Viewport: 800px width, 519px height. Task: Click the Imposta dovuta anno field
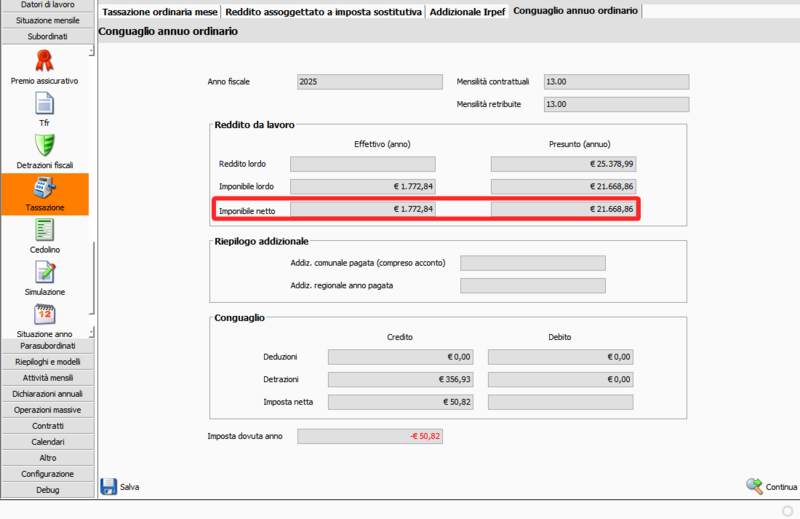(370, 436)
